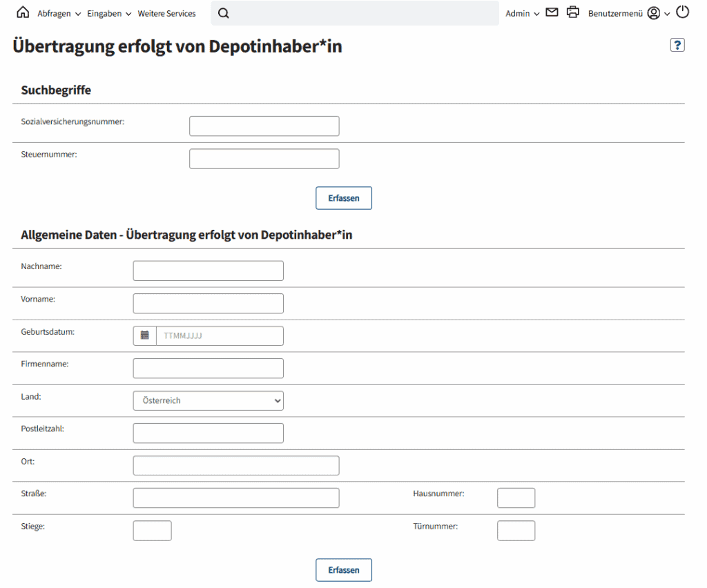Open the Geburtsdatum calendar picker
The image size is (707, 588).
pyautogui.click(x=145, y=335)
